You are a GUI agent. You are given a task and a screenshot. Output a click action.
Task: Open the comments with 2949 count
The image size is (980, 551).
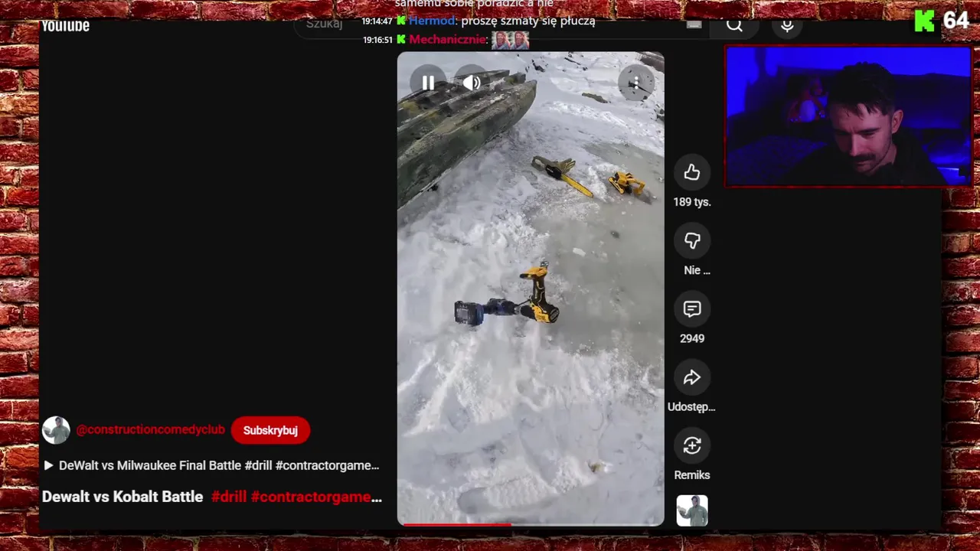pyautogui.click(x=692, y=308)
